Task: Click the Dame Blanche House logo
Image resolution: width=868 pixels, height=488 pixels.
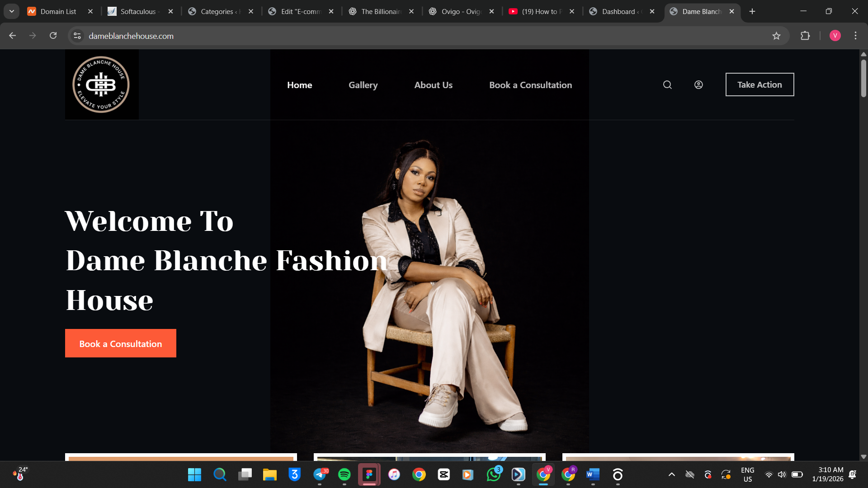Action: click(x=101, y=85)
